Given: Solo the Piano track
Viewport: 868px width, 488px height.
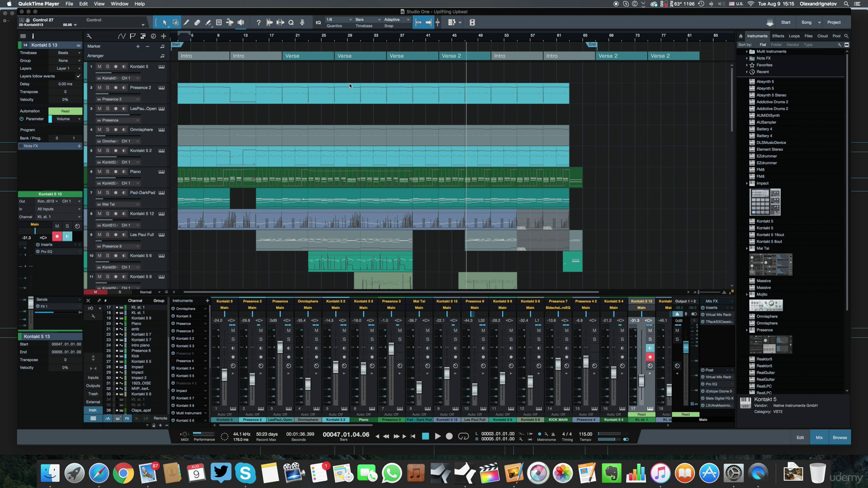Looking at the screenshot, I should [x=108, y=172].
